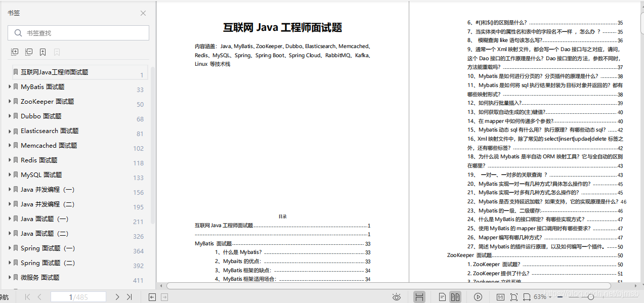Open the Java 面试题(二) bookmark

pyautogui.click(x=45, y=233)
